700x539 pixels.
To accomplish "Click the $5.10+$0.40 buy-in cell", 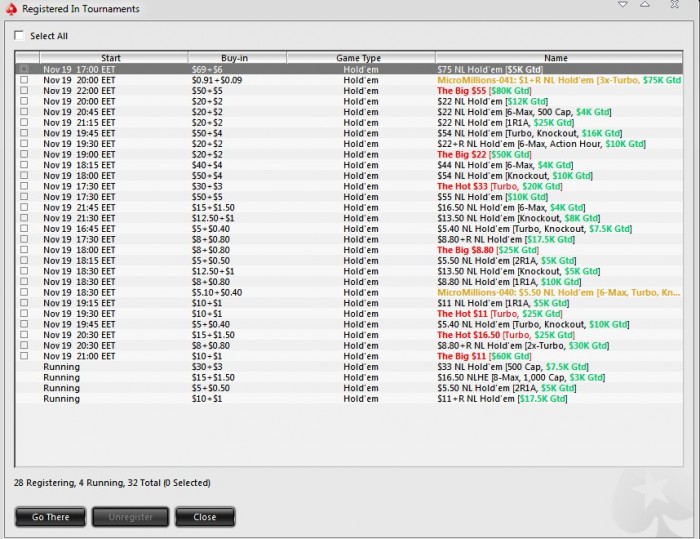I will pos(217,292).
